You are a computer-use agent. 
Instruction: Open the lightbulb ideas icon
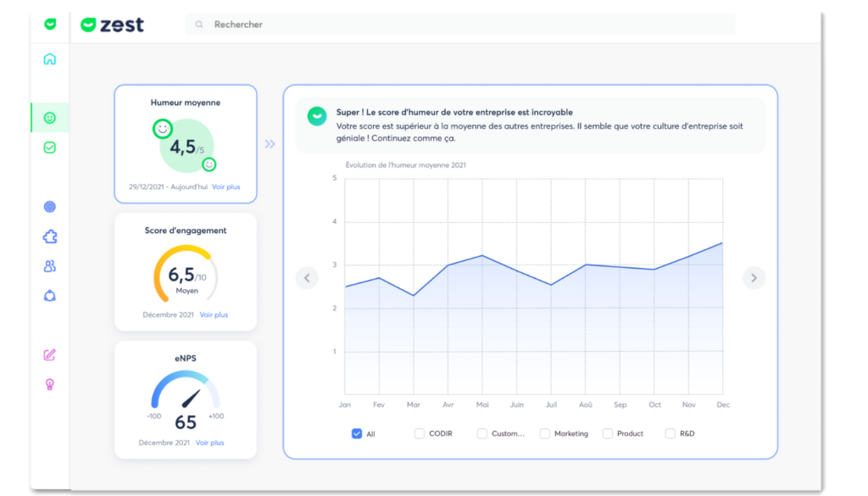coord(50,384)
